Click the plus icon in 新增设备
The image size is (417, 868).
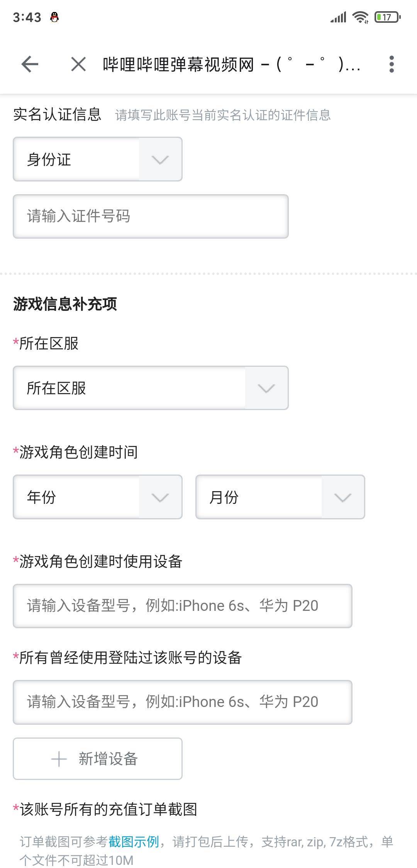59,759
